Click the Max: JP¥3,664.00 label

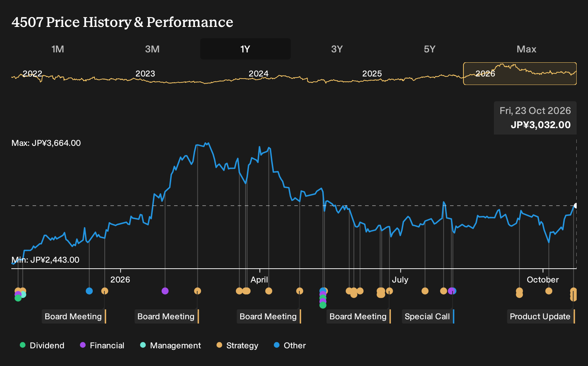pos(46,143)
